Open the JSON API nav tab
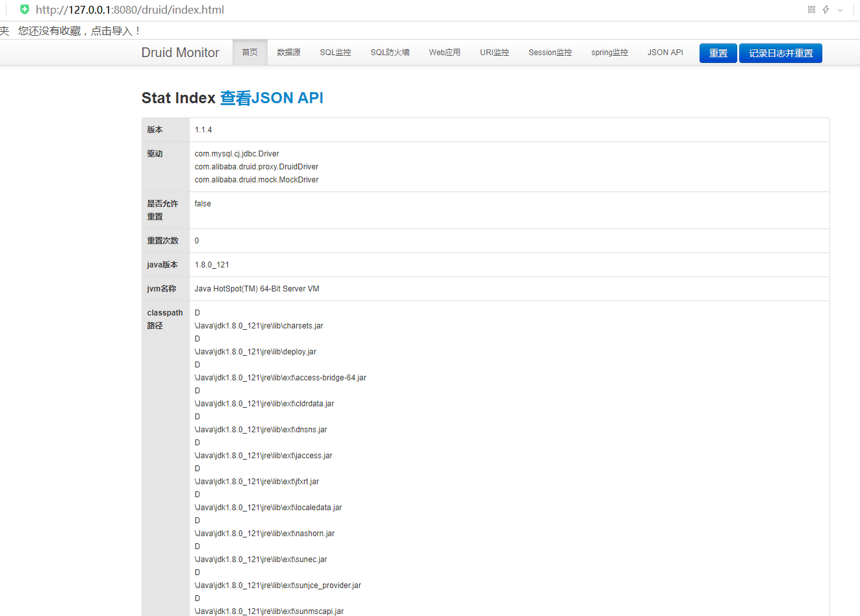 click(x=665, y=53)
